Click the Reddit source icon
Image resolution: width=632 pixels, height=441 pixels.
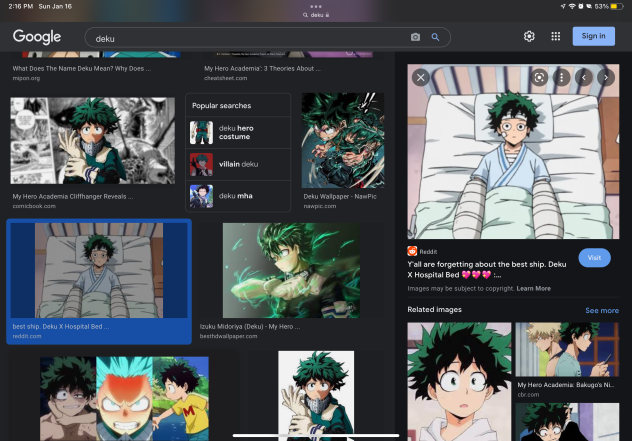pyautogui.click(x=412, y=251)
